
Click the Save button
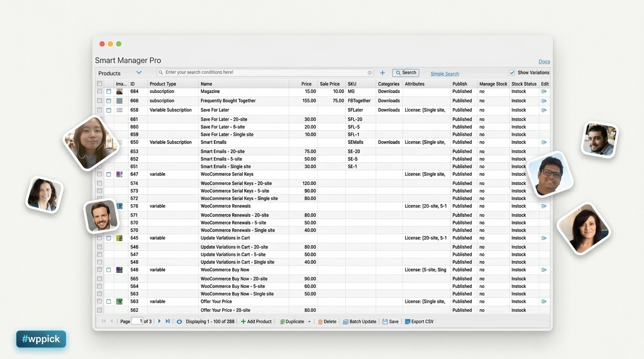click(390, 322)
